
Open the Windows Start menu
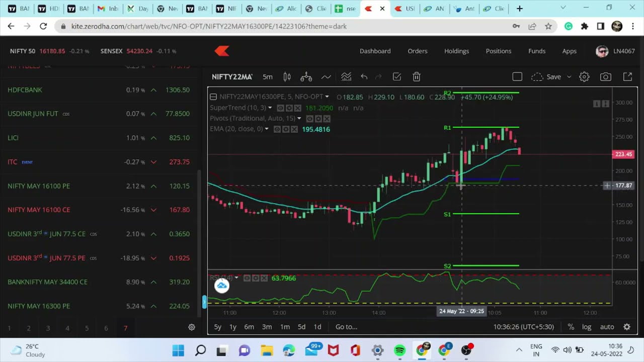pyautogui.click(x=178, y=350)
